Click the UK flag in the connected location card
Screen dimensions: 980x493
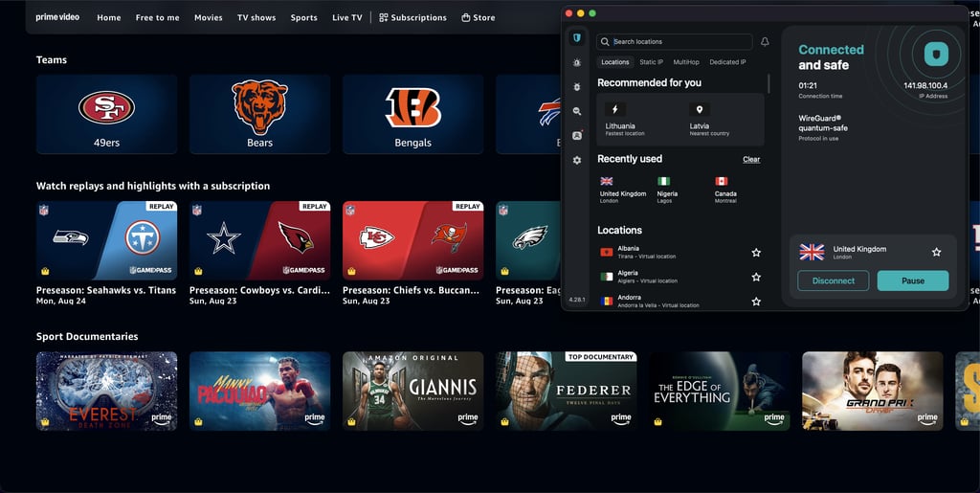pos(812,252)
